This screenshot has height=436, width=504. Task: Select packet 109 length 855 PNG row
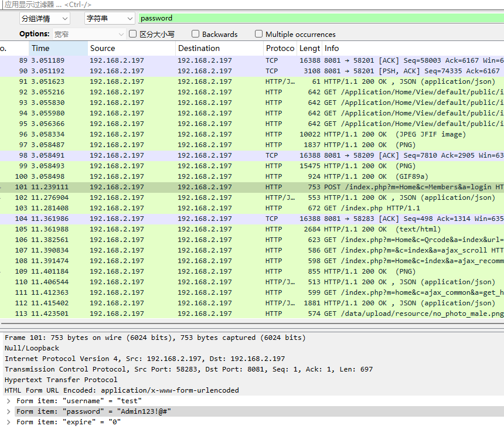pos(252,271)
